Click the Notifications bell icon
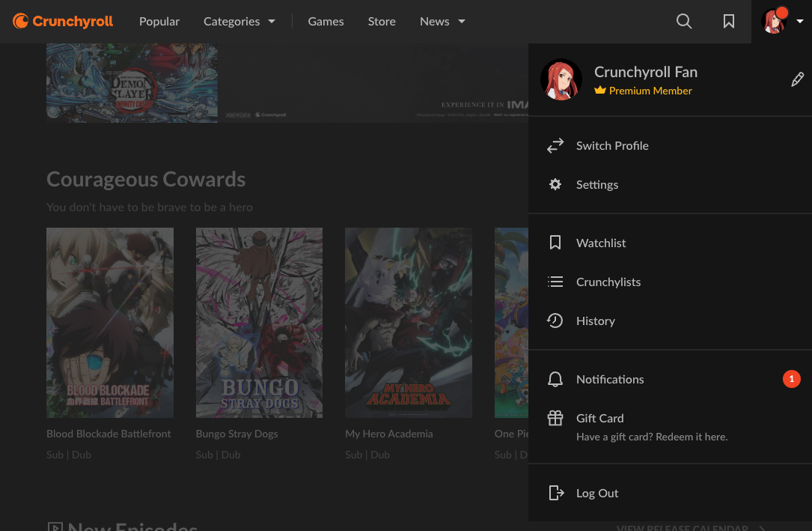 555,379
